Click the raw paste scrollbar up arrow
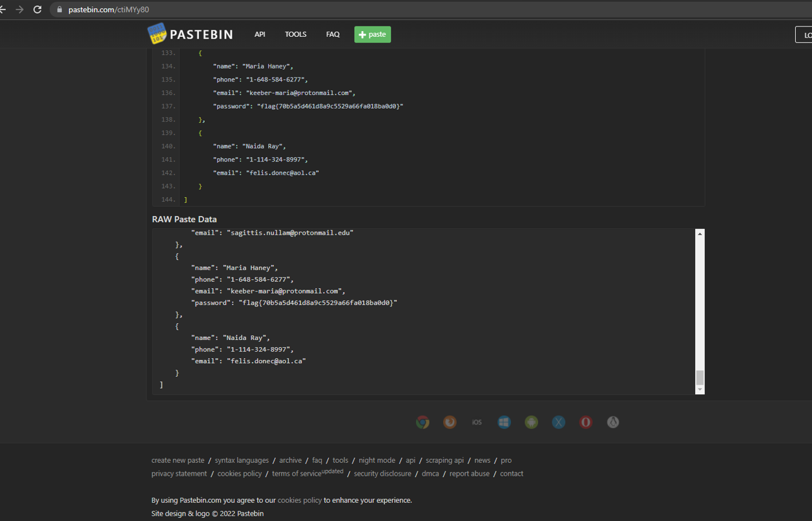 click(x=700, y=234)
